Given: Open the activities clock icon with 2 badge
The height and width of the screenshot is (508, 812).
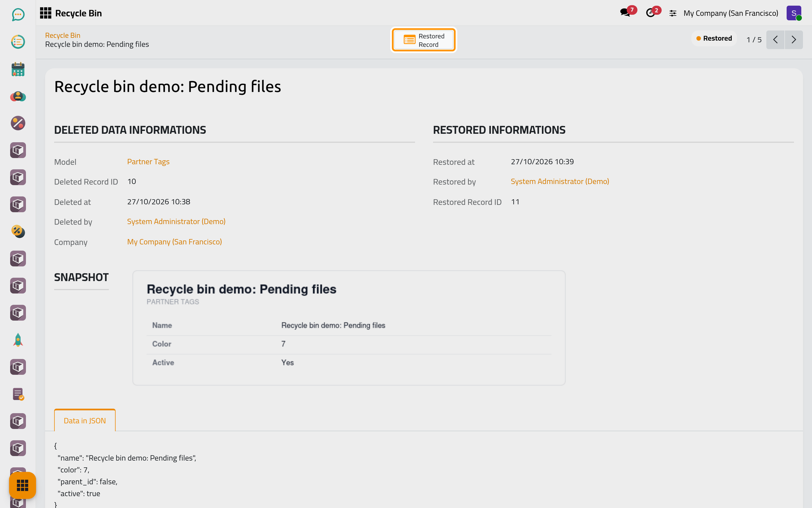Looking at the screenshot, I should 650,13.
